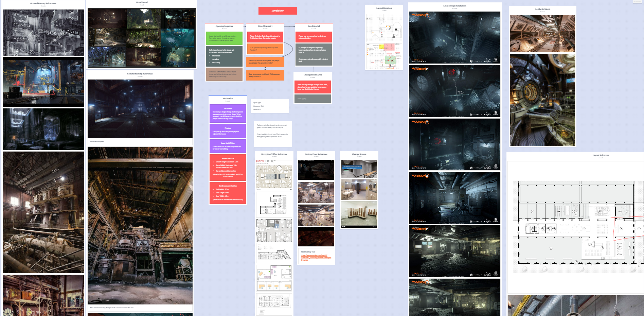Open the Lifestyle Plan office floor plan image
Viewport: 644px width, 316px height.
[x=274, y=175]
